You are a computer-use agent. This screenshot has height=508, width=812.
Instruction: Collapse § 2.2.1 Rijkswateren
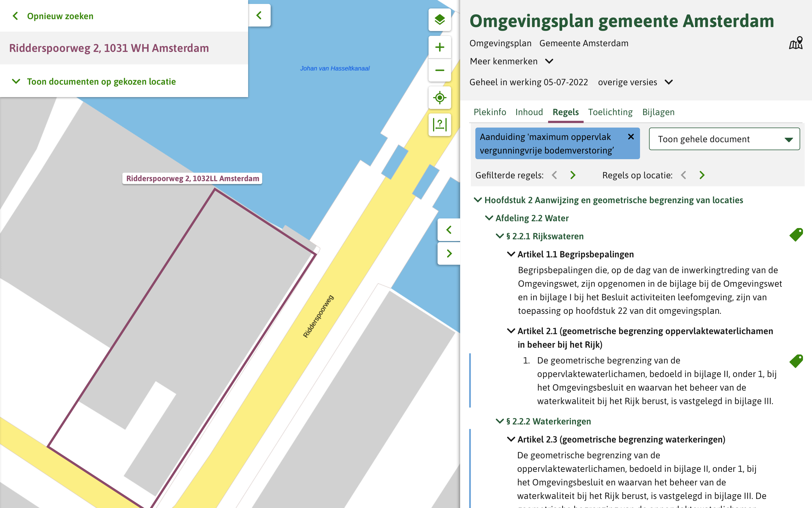[500, 236]
